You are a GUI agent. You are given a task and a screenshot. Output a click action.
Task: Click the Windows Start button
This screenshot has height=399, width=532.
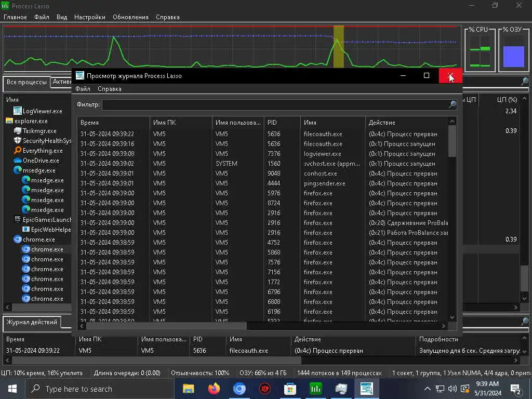(12, 389)
